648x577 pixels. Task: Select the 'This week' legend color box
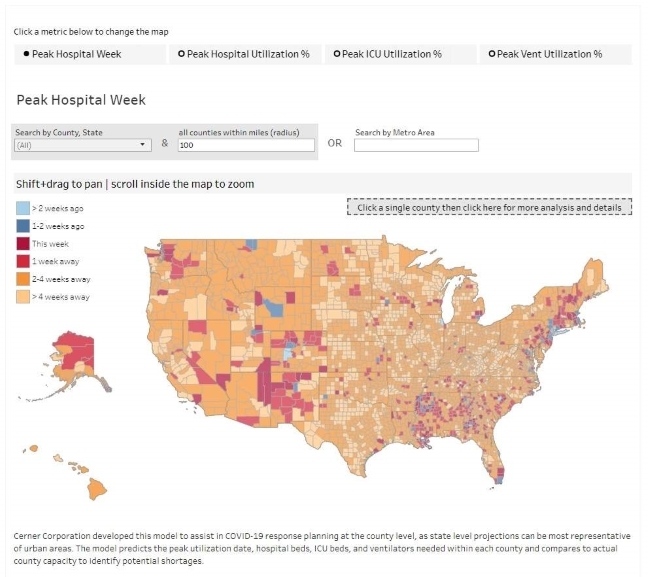22,244
